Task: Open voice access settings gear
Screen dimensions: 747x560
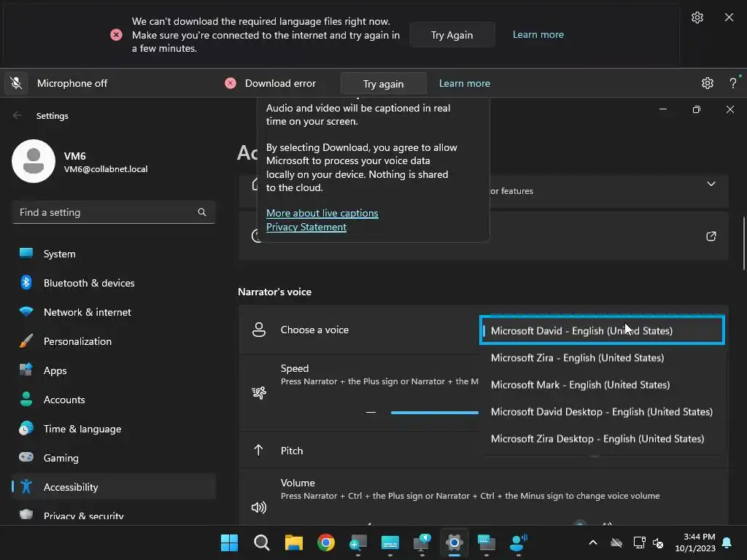Action: point(708,83)
